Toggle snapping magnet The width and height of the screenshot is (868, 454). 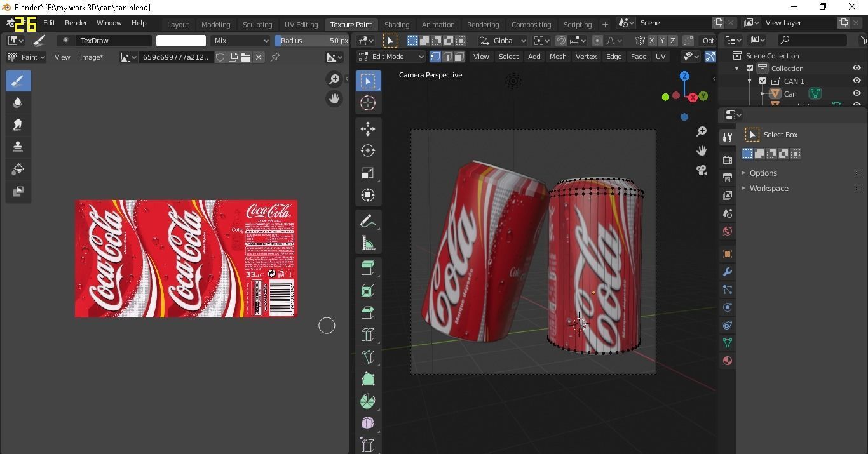click(x=561, y=41)
